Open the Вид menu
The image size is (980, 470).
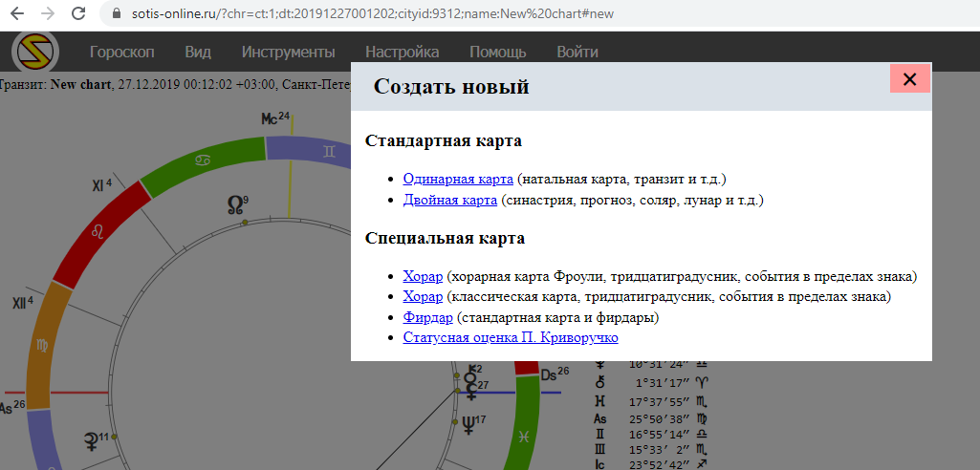click(198, 53)
